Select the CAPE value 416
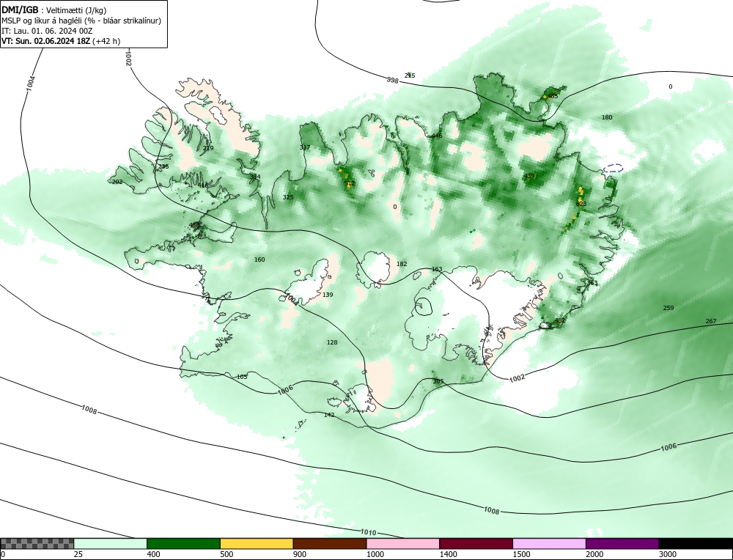Image resolution: width=733 pixels, height=560 pixels. tap(203, 185)
